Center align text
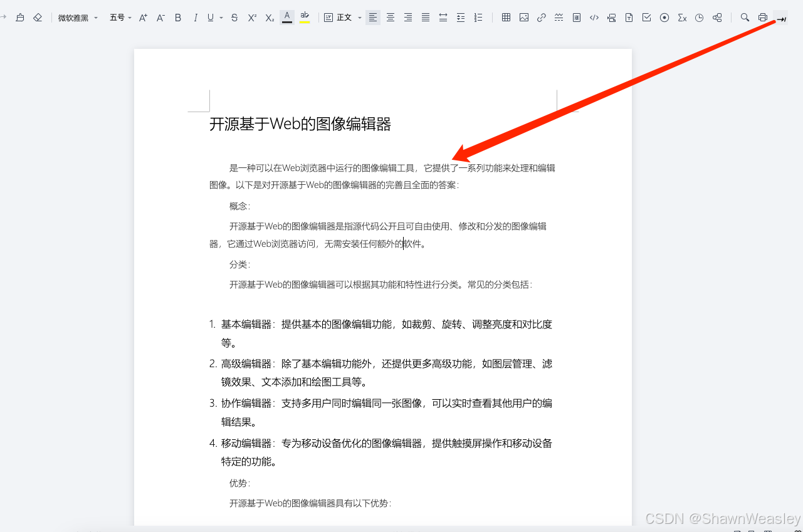The height and width of the screenshot is (532, 803). pyautogui.click(x=391, y=18)
